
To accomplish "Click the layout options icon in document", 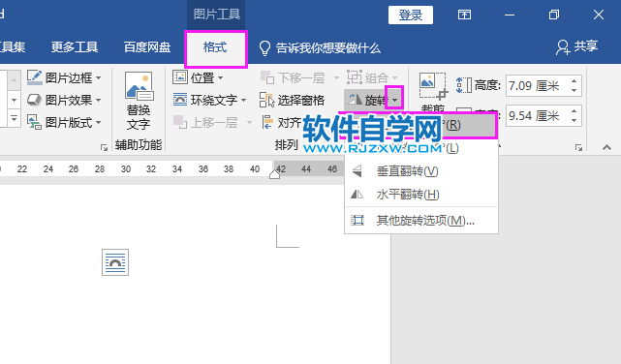I will 115,262.
